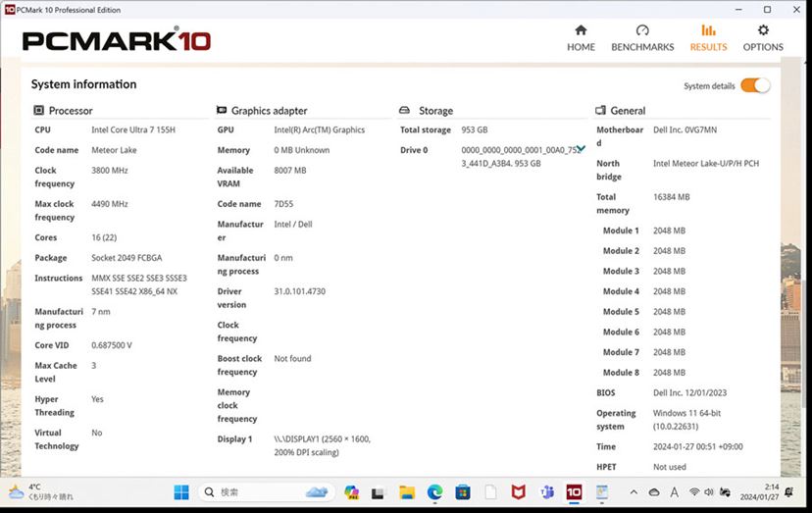Click the 'System information' heading
812x513 pixels.
84,84
